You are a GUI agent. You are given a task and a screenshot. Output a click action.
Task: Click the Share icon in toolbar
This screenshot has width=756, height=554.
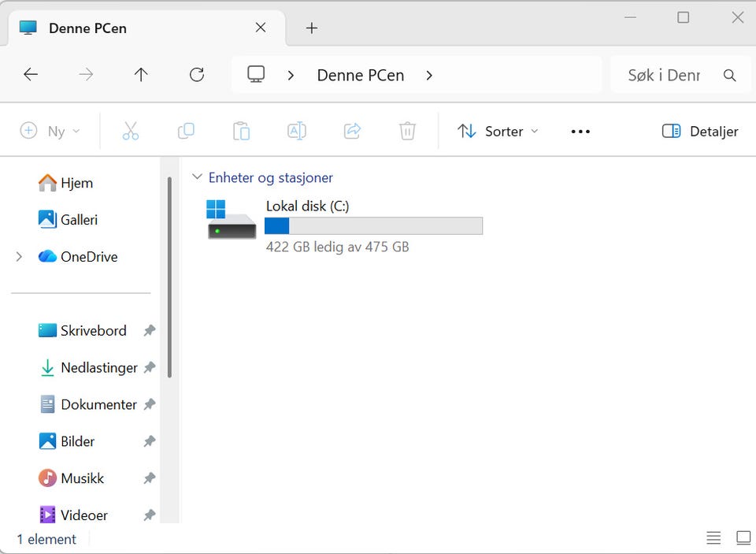[353, 131]
